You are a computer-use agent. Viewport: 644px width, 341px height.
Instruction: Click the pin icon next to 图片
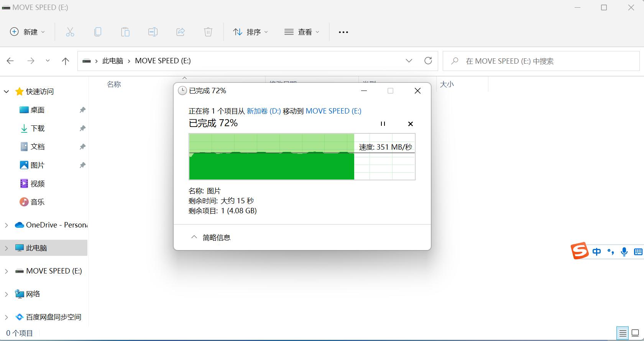pyautogui.click(x=82, y=165)
